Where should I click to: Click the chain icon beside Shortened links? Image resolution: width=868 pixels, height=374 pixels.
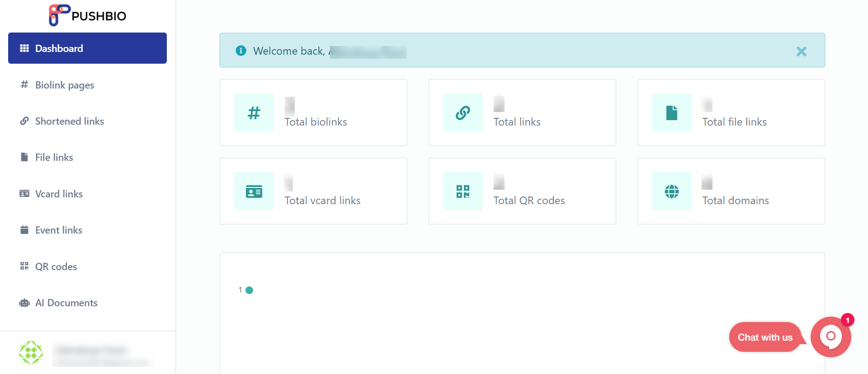(x=24, y=121)
